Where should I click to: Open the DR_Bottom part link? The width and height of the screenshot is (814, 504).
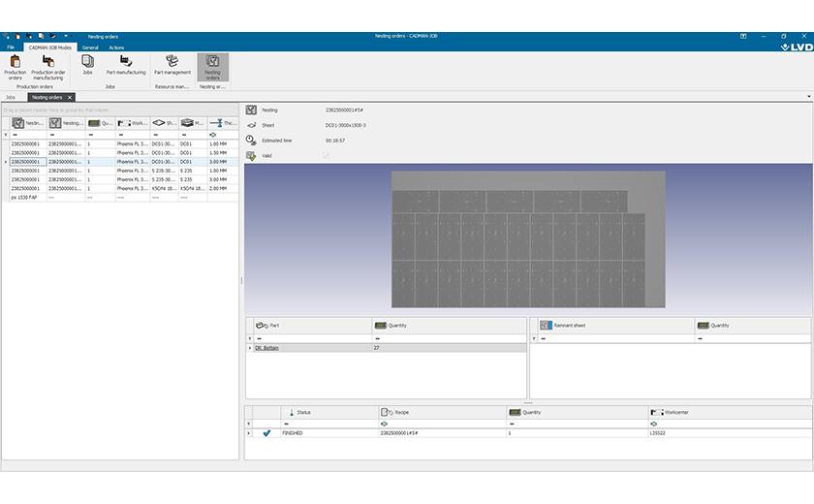pos(266,348)
